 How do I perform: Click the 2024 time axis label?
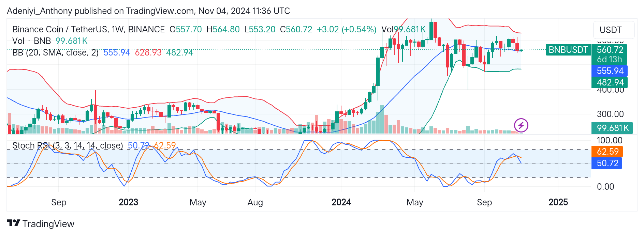[x=341, y=202]
